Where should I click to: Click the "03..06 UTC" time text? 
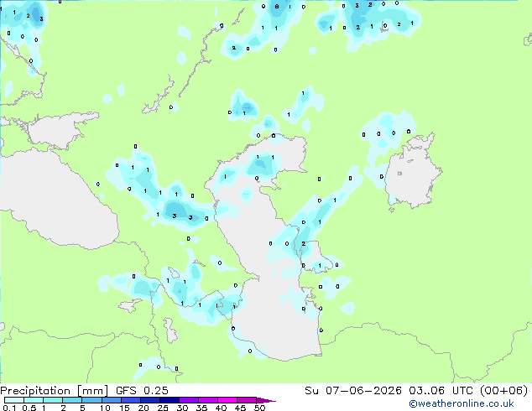(441, 391)
